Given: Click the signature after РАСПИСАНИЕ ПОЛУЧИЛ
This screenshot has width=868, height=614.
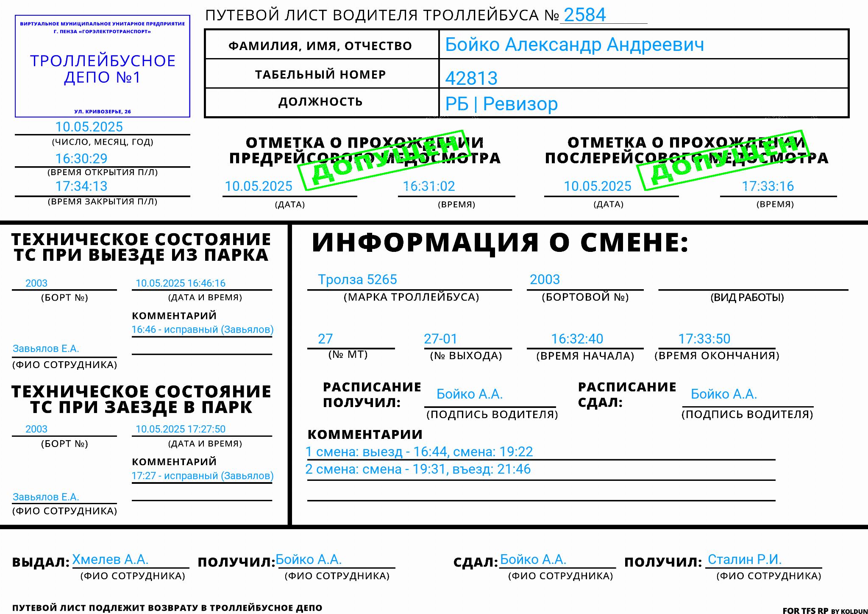Looking at the screenshot, I should point(470,394).
